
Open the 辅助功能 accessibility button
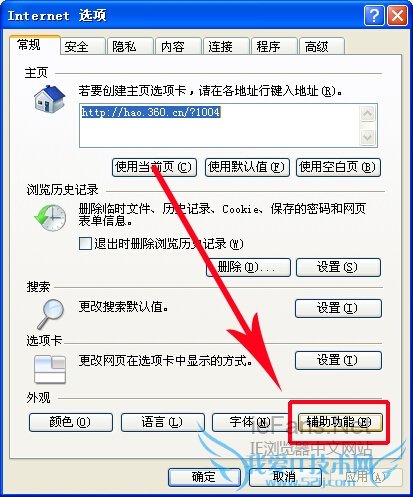click(339, 422)
